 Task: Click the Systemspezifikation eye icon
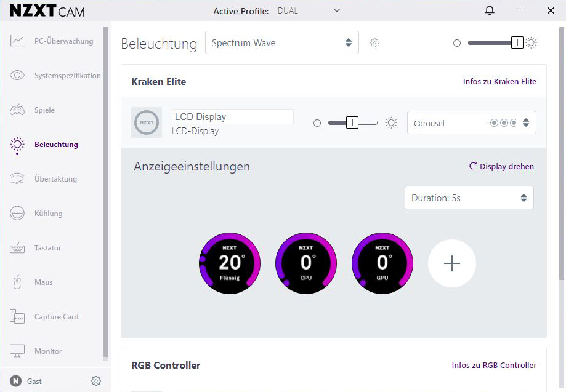pyautogui.click(x=17, y=76)
